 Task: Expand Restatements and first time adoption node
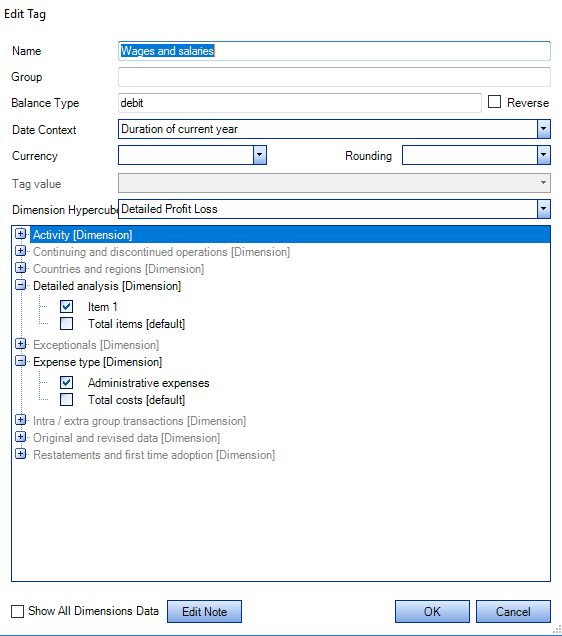pyautogui.click(x=20, y=454)
